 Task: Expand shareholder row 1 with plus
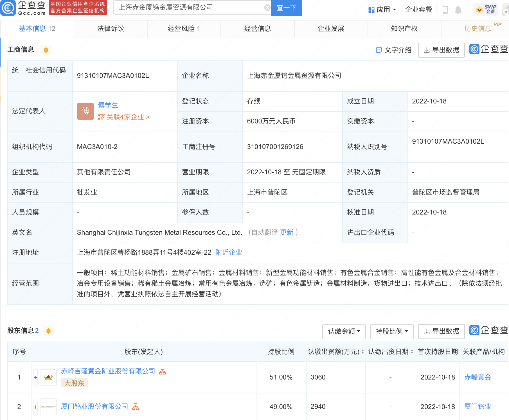(x=35, y=377)
